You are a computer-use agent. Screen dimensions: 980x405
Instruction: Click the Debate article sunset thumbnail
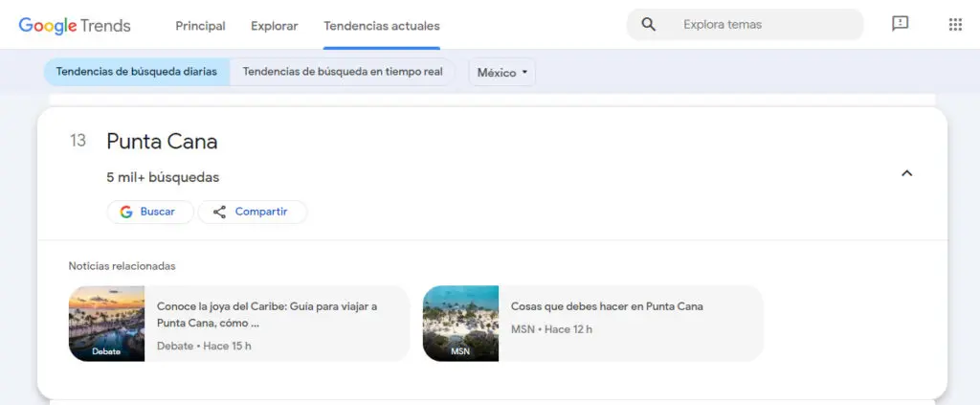[106, 324]
